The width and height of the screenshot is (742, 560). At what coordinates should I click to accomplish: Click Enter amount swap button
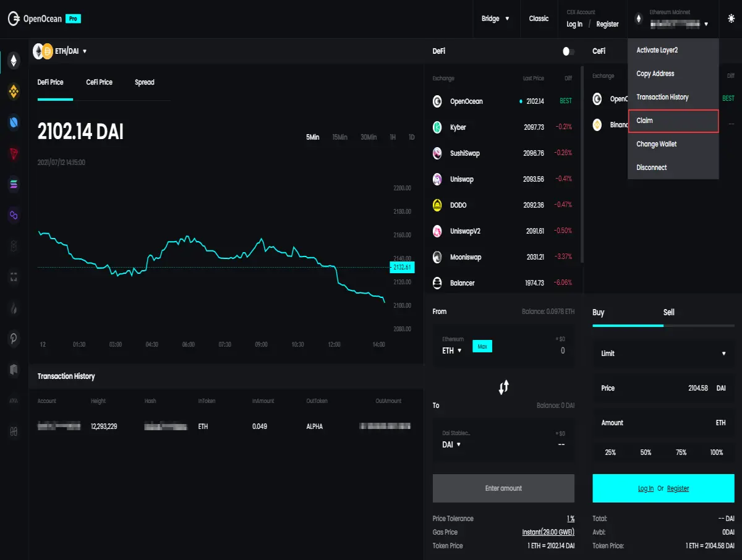pyautogui.click(x=503, y=488)
